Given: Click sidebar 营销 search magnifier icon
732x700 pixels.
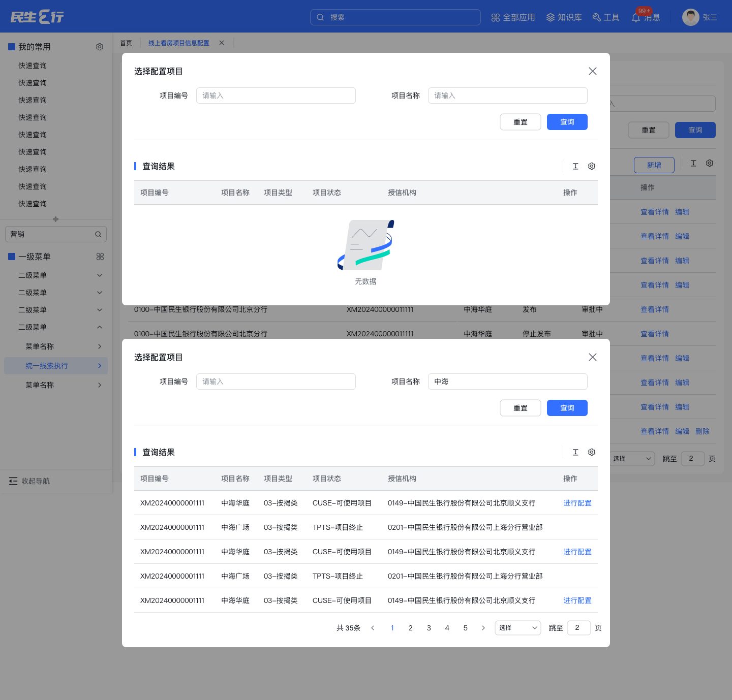Looking at the screenshot, I should coord(98,234).
